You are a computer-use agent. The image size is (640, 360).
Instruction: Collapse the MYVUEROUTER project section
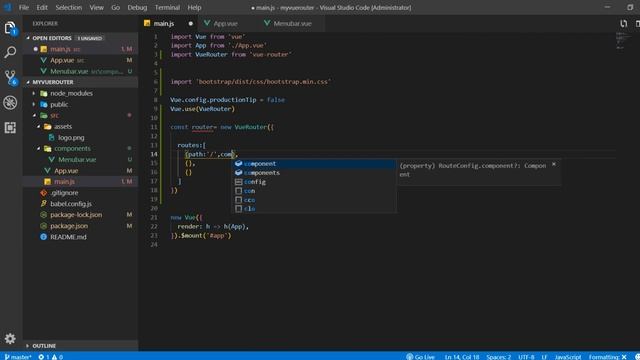(28, 82)
